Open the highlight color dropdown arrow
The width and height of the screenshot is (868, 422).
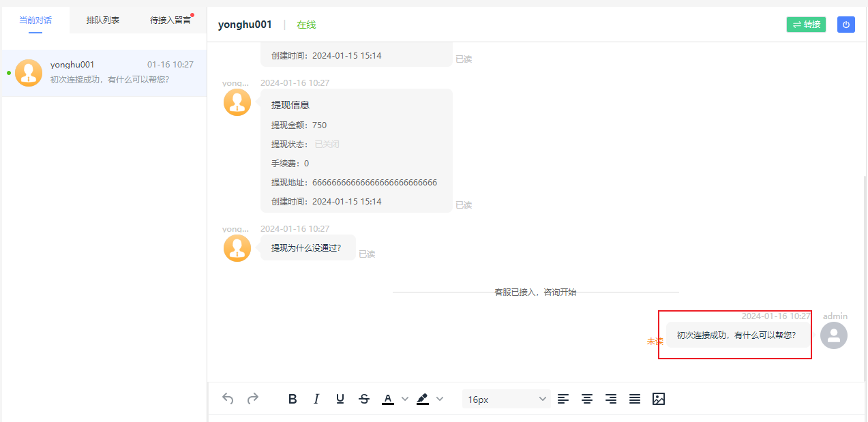(x=440, y=399)
